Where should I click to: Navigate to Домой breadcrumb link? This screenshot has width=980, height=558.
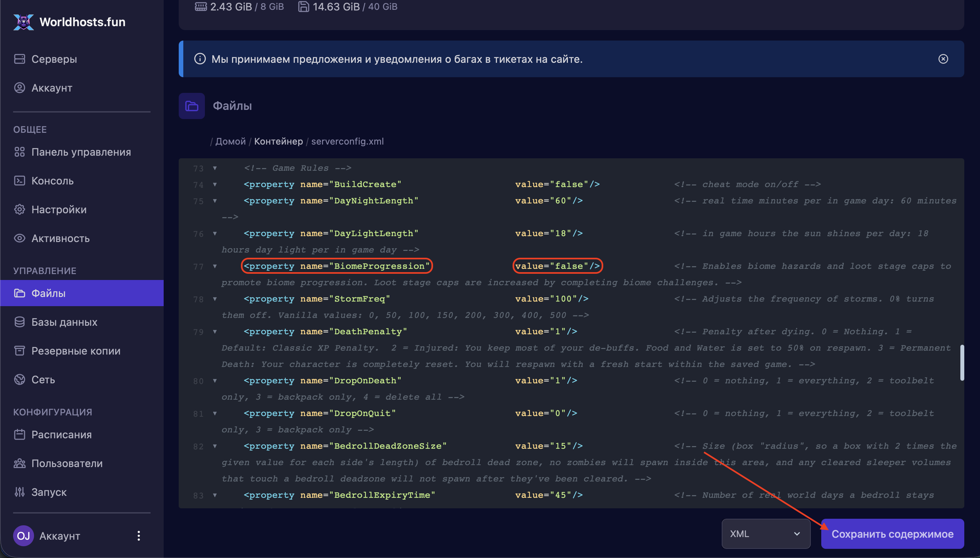230,141
